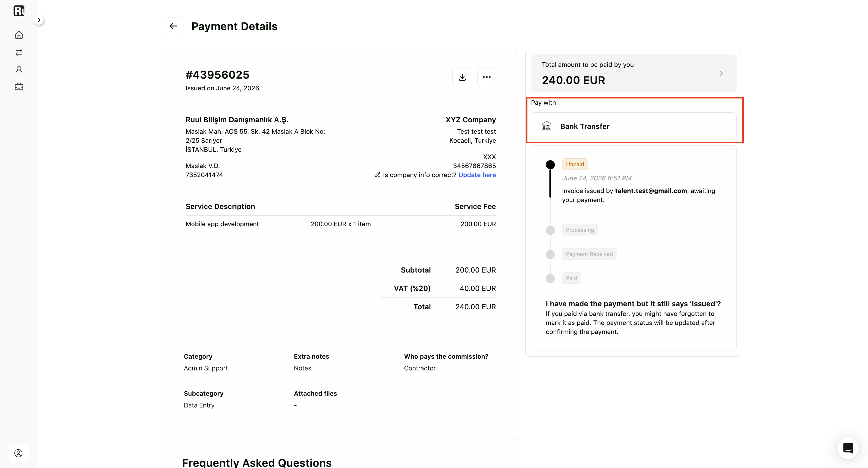The width and height of the screenshot is (868, 468).
Task: Open the person icon in sidebar
Action: (x=19, y=69)
